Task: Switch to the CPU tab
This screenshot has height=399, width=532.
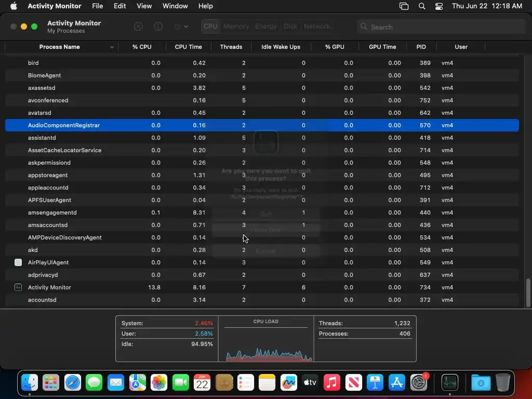Action: [x=210, y=26]
